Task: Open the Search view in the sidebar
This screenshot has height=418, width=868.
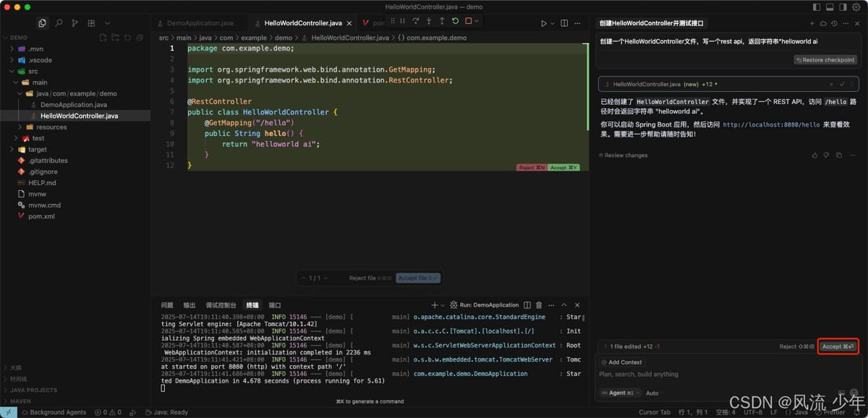Action: point(59,23)
